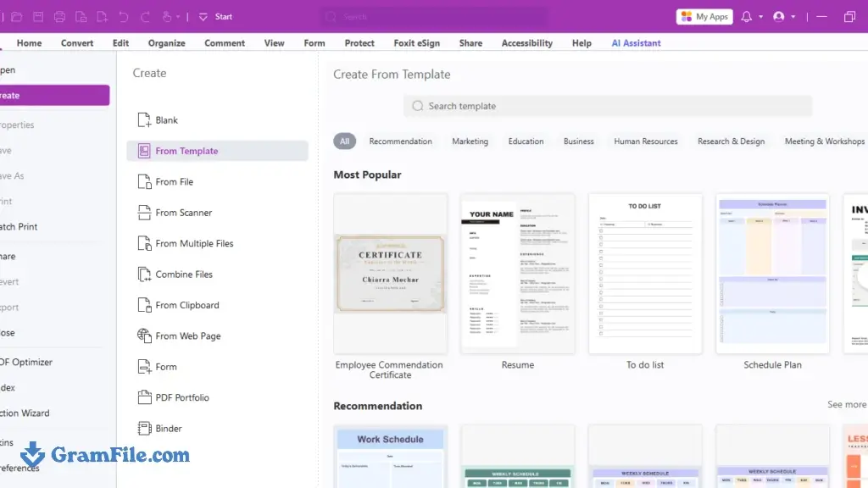Open the Resume template thumbnail

click(x=518, y=274)
